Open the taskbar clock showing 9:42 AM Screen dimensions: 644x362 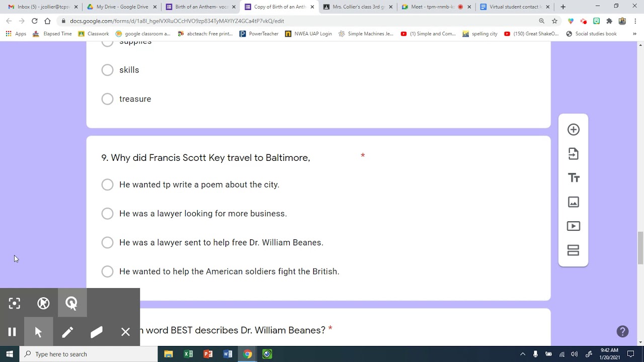tap(609, 354)
